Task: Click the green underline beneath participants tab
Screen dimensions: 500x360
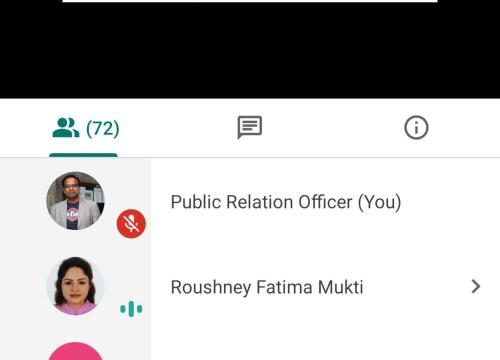Action: click(x=83, y=155)
